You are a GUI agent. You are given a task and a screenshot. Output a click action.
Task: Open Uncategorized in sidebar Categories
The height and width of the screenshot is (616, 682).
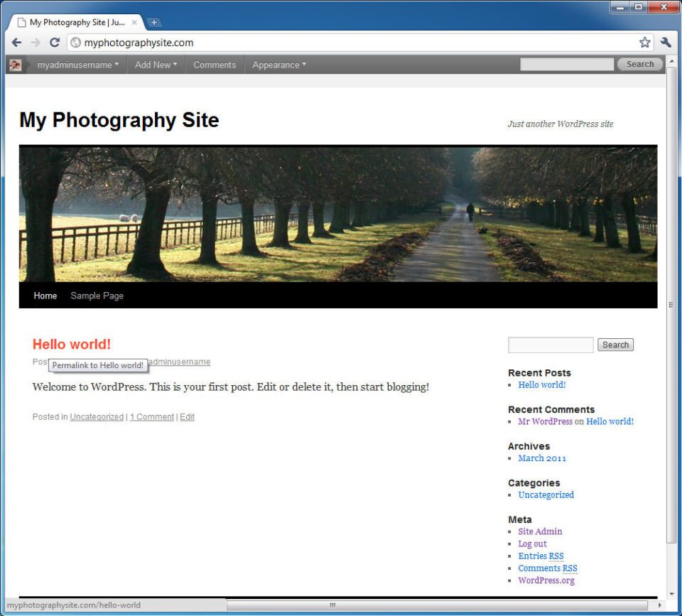(x=546, y=495)
